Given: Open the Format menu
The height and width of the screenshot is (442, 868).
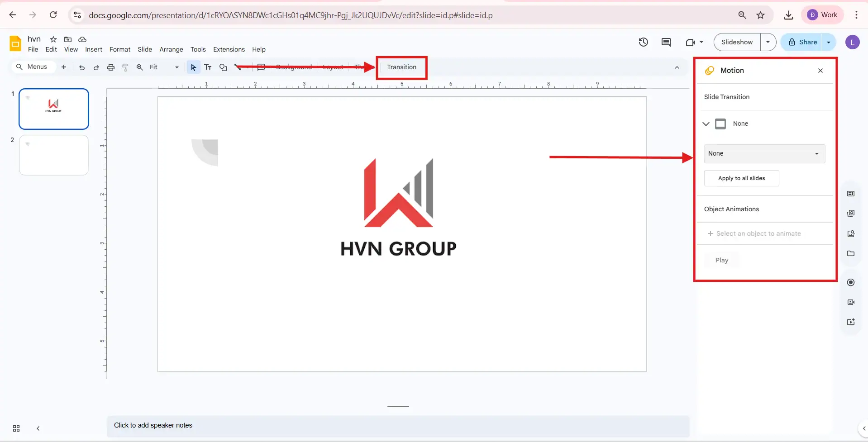Looking at the screenshot, I should click(x=120, y=50).
